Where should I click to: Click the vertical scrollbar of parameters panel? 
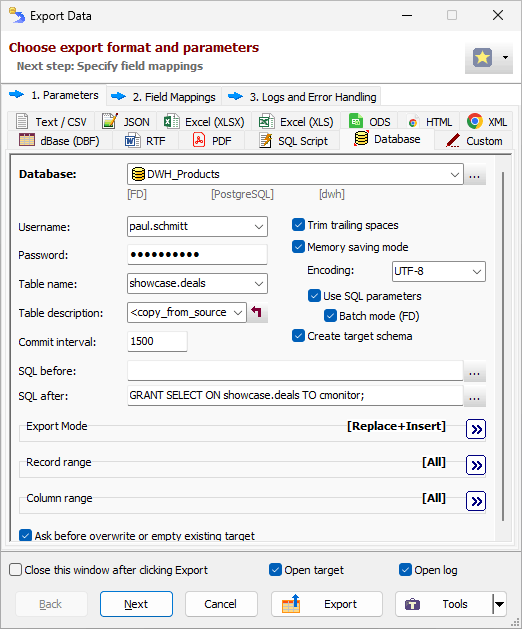point(503,347)
